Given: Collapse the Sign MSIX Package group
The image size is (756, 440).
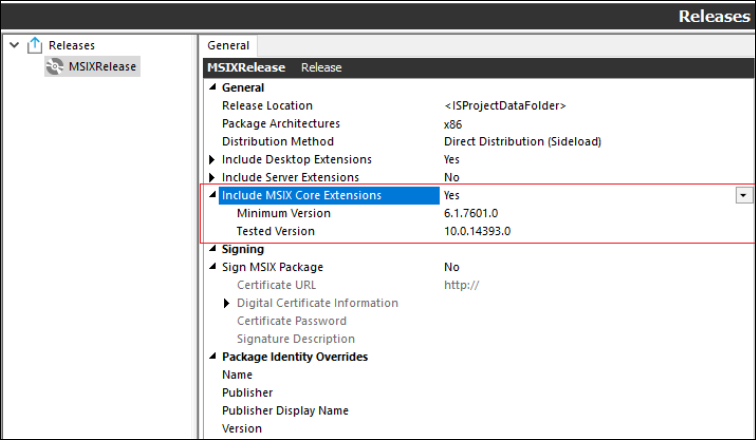Looking at the screenshot, I should 212,268.
